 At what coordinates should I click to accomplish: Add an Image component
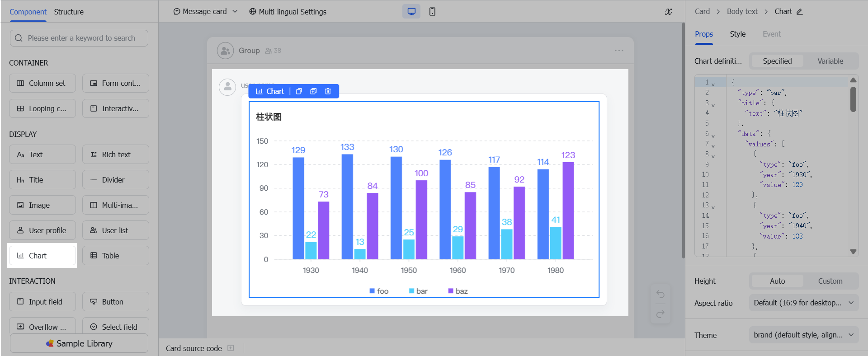[42, 205]
